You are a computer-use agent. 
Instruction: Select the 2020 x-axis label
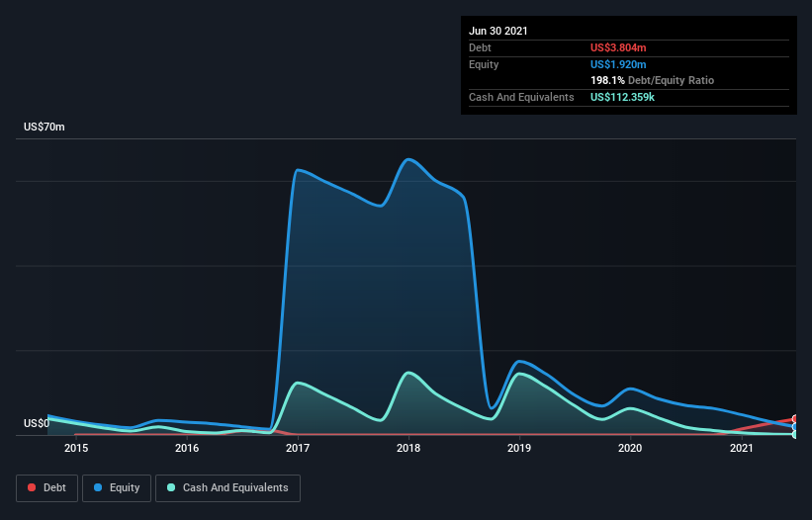coord(630,448)
